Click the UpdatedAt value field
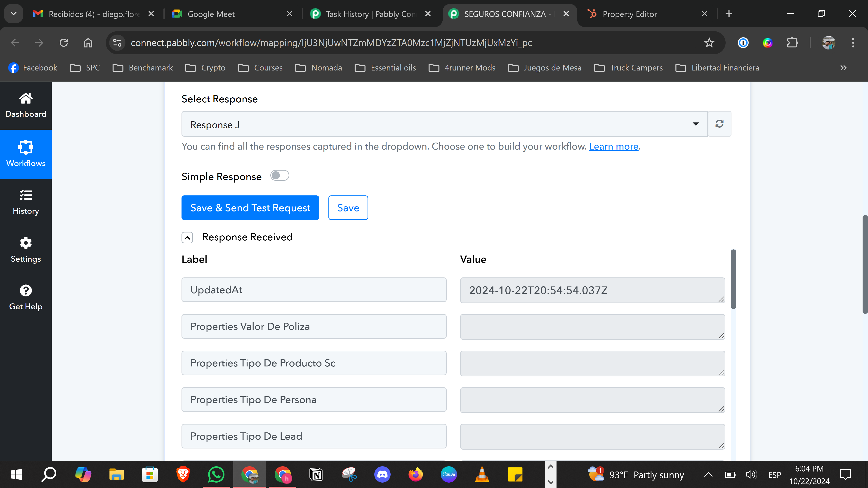The image size is (868, 488). (592, 290)
